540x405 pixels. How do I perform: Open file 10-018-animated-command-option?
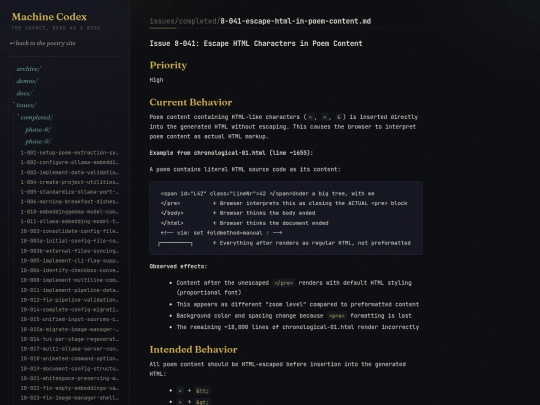(70, 359)
